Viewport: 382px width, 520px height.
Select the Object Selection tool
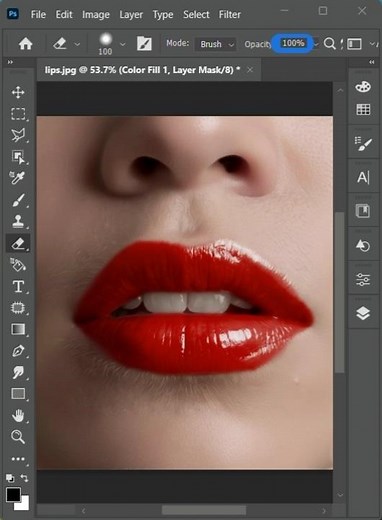tap(18, 157)
